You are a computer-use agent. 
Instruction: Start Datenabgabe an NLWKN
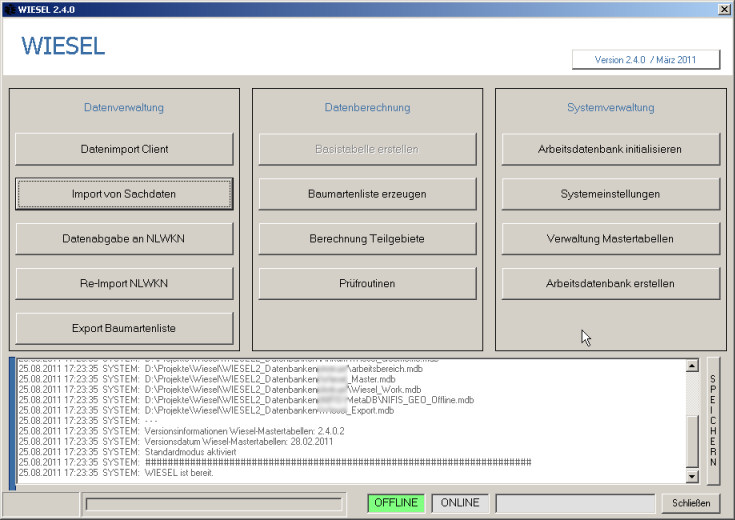coord(124,239)
